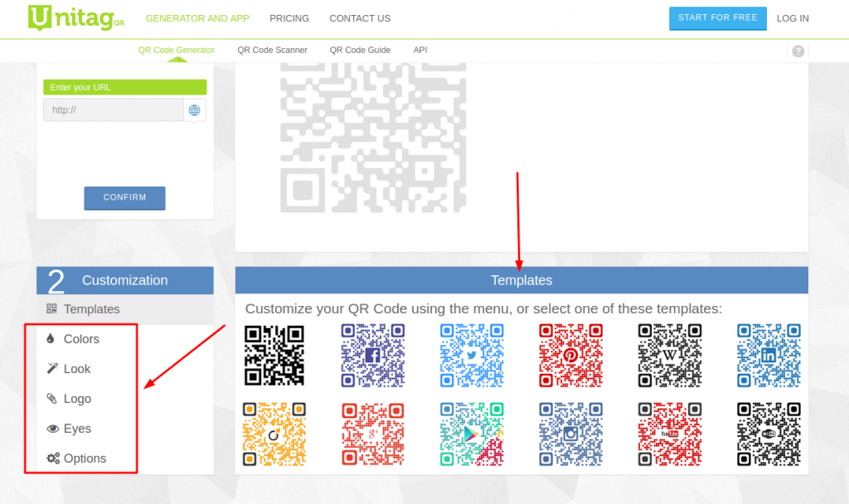Click the Log In link
This screenshot has width=849, height=504.
[x=793, y=18]
